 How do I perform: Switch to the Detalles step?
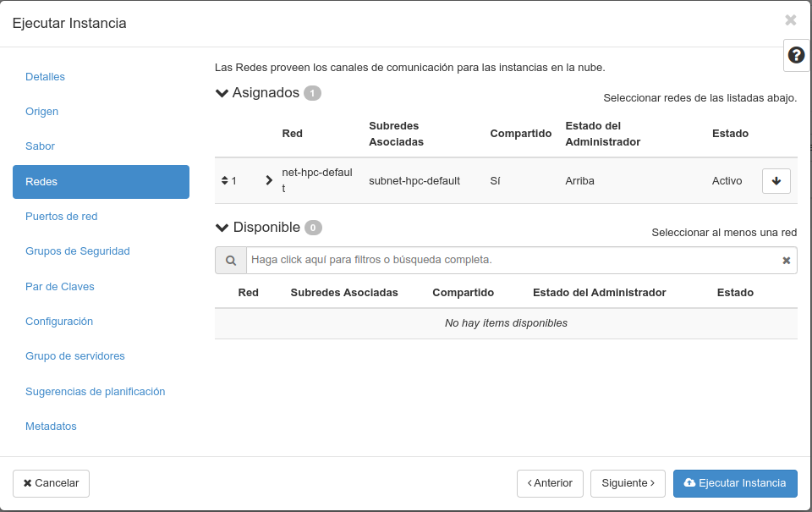45,76
